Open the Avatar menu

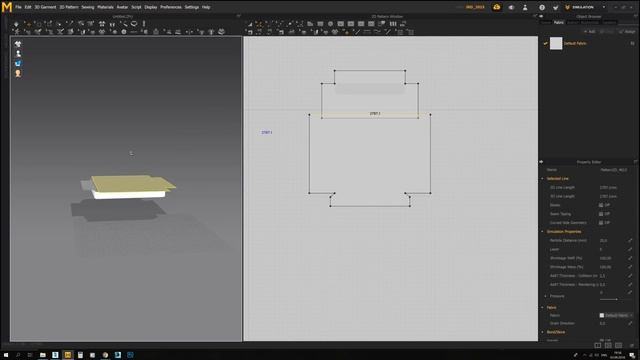(x=122, y=7)
